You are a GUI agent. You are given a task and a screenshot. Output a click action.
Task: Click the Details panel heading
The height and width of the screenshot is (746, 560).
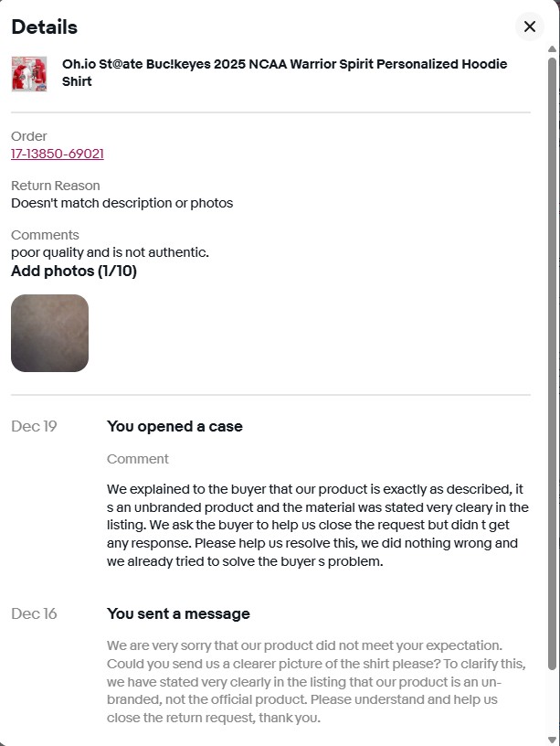point(45,27)
